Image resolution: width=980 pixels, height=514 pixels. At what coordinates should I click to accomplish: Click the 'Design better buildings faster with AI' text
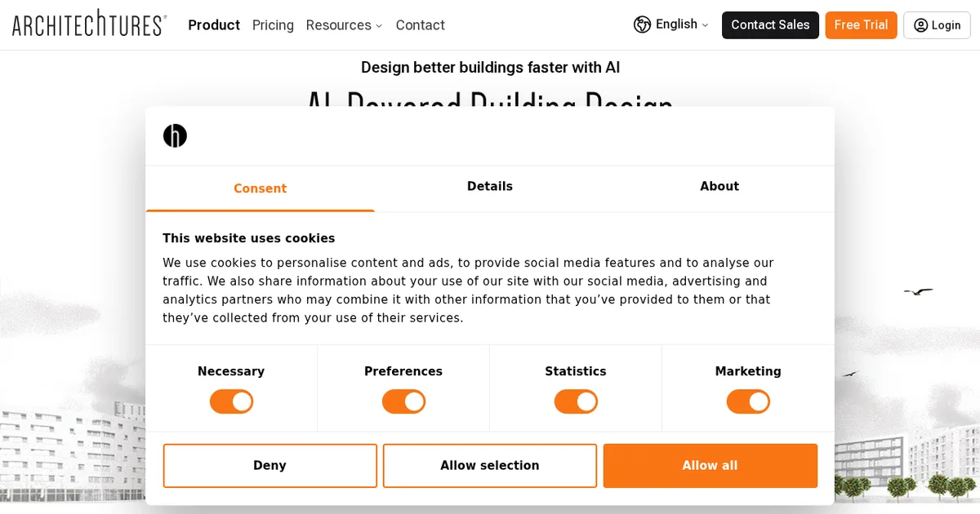click(490, 68)
